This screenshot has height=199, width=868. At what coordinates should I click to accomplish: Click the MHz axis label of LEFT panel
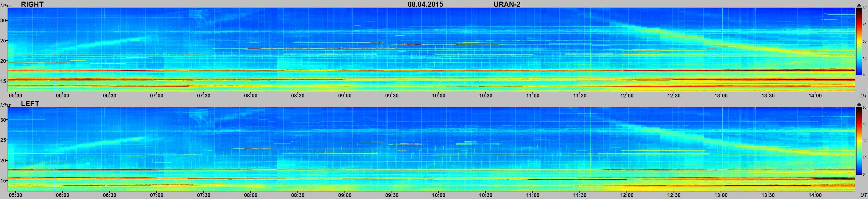tap(5, 105)
